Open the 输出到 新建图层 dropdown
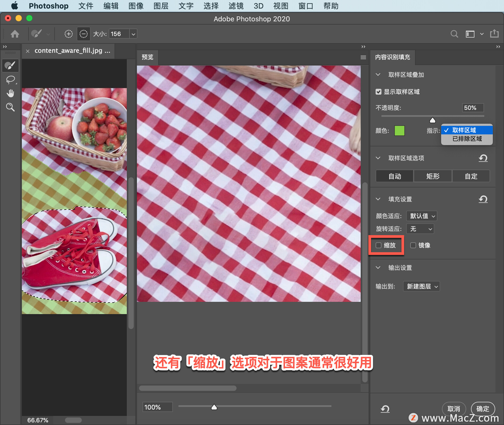The height and width of the screenshot is (425, 504). pyautogui.click(x=421, y=286)
